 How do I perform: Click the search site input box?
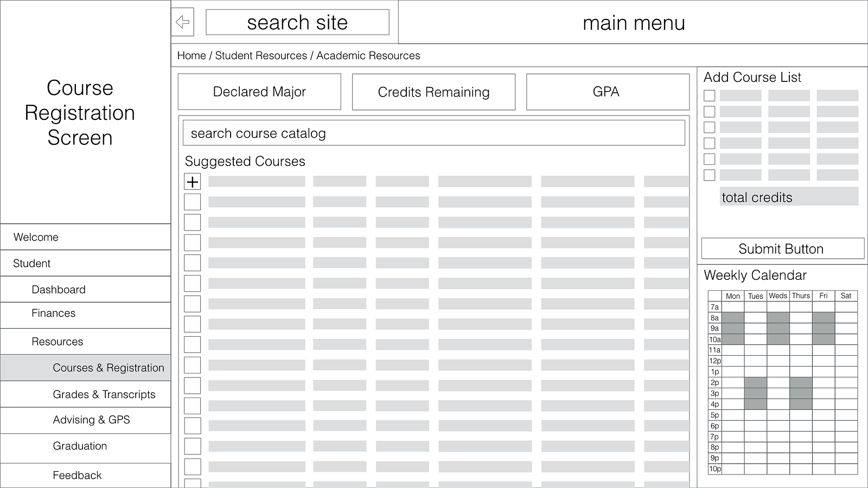(297, 23)
